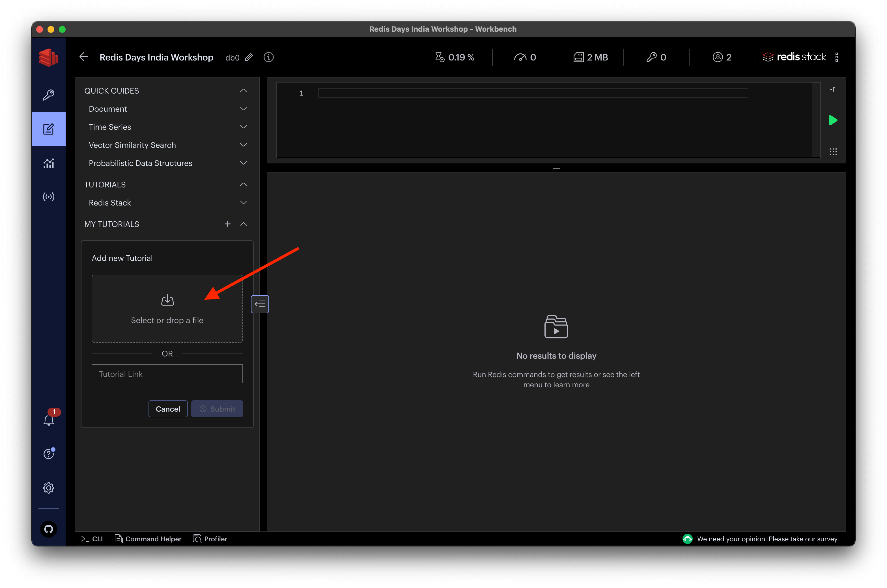Viewport: 887px width, 588px height.
Task: Open the GitHub icon in sidebar
Action: click(x=48, y=529)
